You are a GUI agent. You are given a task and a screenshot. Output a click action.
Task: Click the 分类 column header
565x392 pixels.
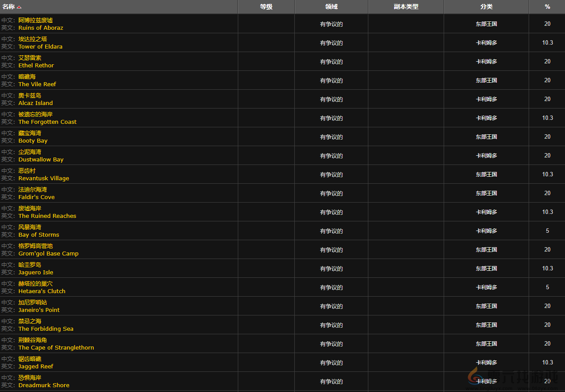486,7
